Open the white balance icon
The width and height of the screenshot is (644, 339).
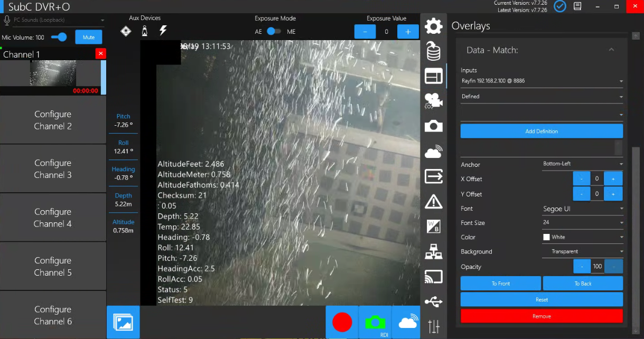click(x=433, y=227)
